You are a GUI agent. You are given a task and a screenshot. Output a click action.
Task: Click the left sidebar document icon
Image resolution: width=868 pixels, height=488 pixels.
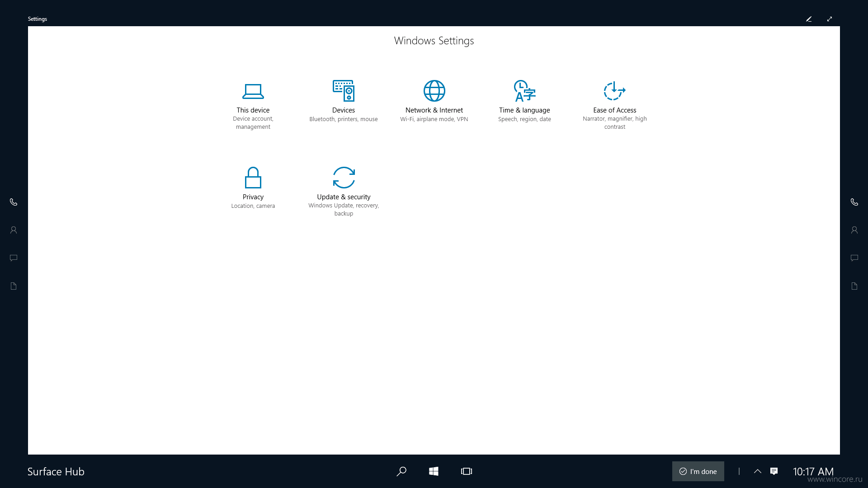click(14, 286)
